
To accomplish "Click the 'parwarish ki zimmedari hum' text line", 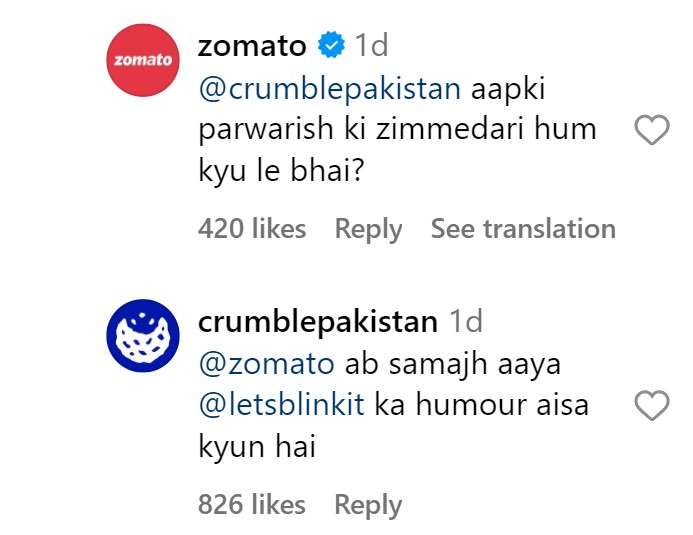I will (x=397, y=129).
